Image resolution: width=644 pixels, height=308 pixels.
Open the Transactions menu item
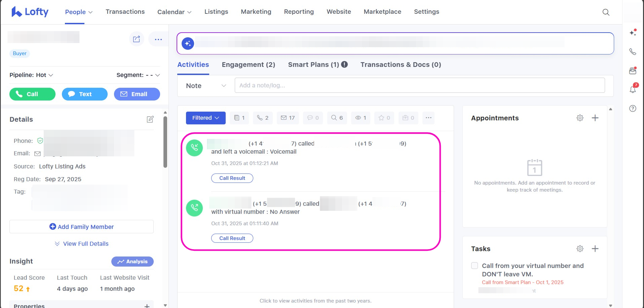125,12
